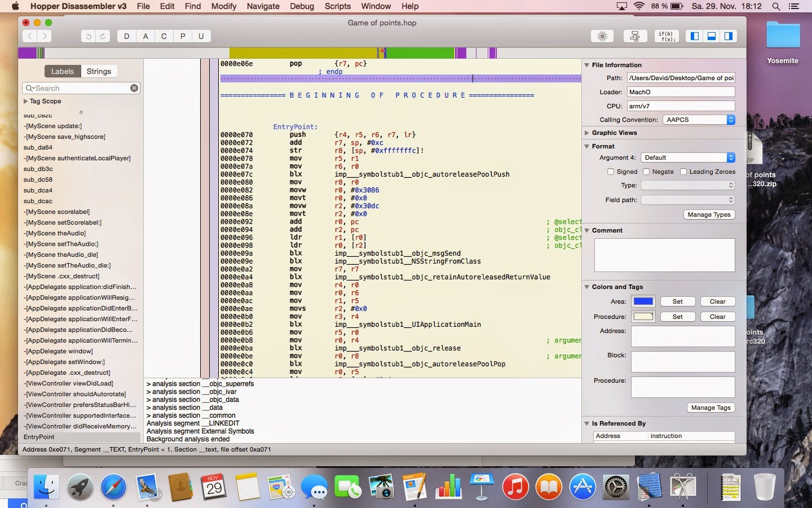
Task: Click the symbol search field
Action: point(81,88)
